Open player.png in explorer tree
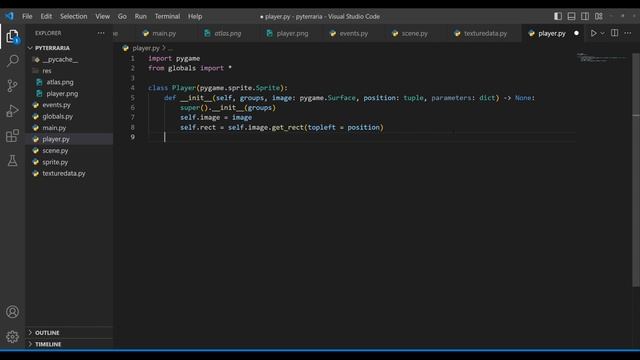 [69, 93]
